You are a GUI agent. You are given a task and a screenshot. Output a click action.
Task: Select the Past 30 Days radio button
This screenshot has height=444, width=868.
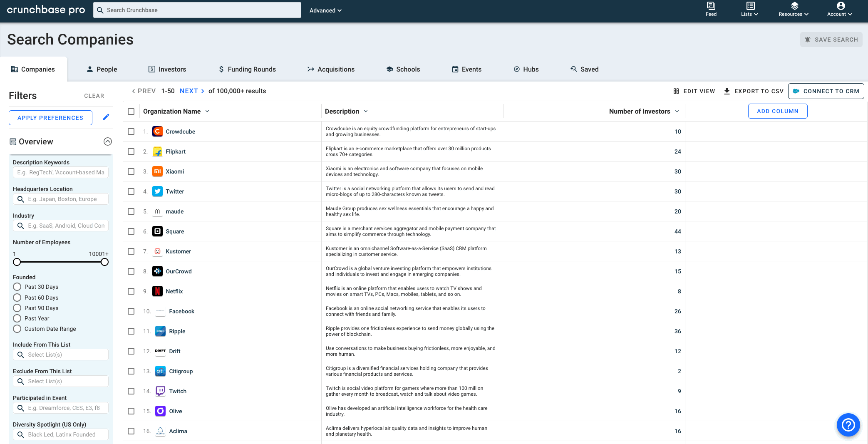tap(17, 287)
